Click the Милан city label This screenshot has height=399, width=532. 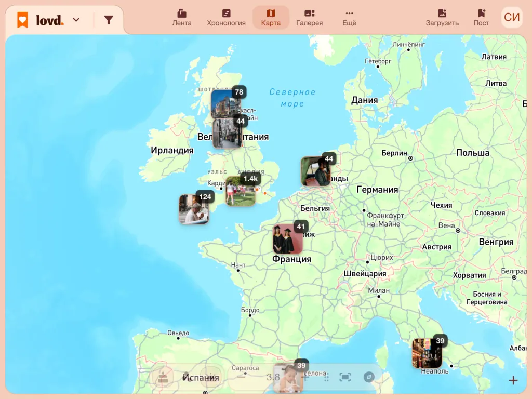[379, 290]
